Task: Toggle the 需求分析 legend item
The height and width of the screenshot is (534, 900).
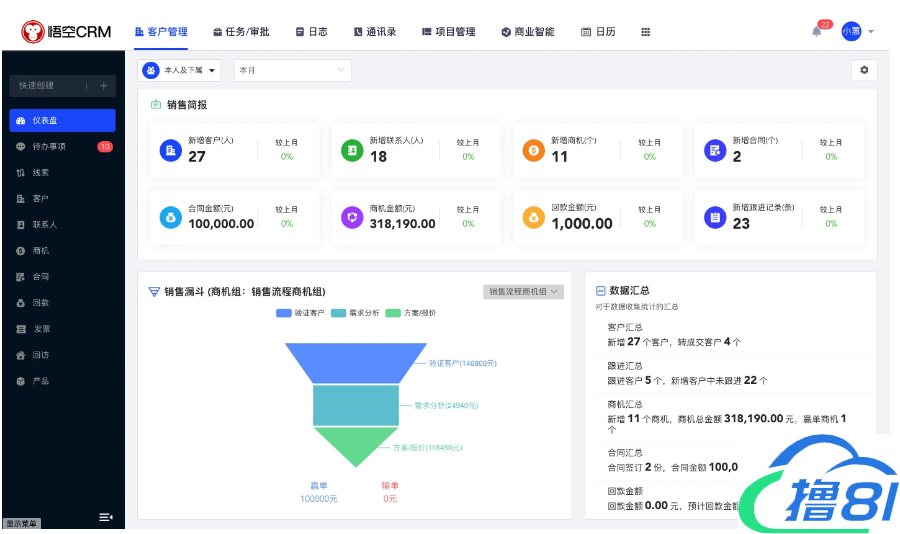Action: pos(356,313)
